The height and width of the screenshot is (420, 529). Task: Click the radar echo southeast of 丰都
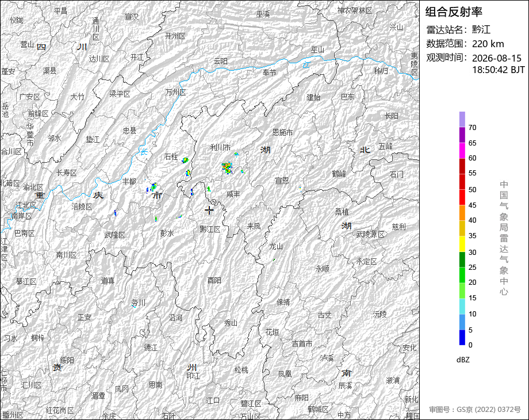click(x=153, y=187)
